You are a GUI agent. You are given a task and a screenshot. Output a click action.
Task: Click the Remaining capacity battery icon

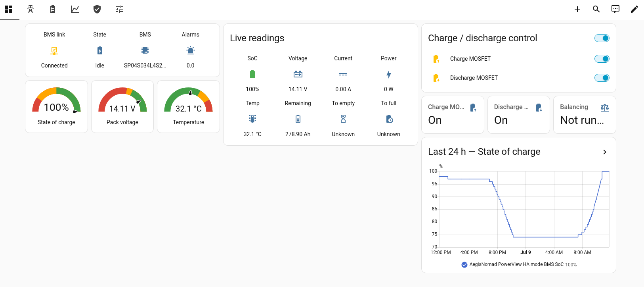click(x=298, y=119)
